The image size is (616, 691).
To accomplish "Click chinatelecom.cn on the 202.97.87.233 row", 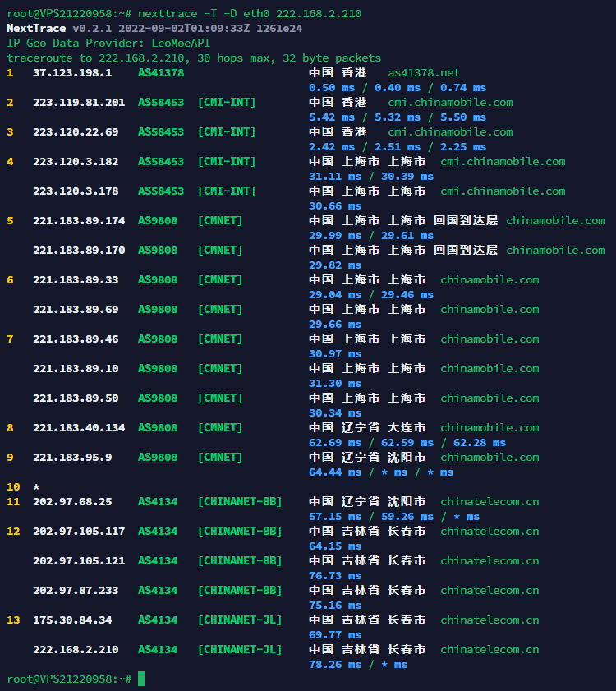I will (490, 590).
